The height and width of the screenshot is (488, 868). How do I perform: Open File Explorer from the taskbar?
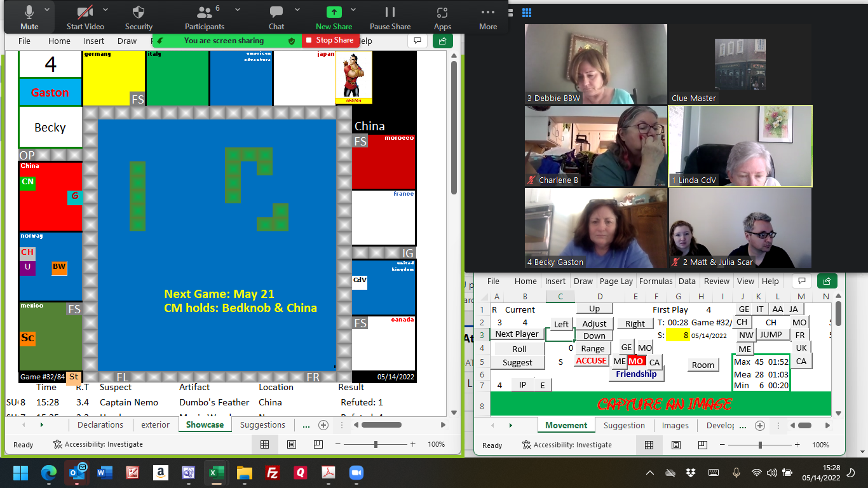tap(245, 473)
